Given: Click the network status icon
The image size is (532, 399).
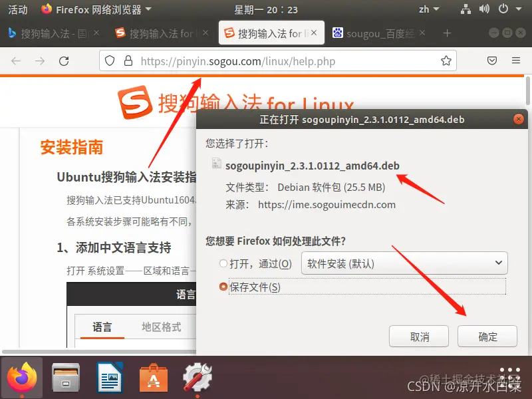Looking at the screenshot, I should click(465, 9).
